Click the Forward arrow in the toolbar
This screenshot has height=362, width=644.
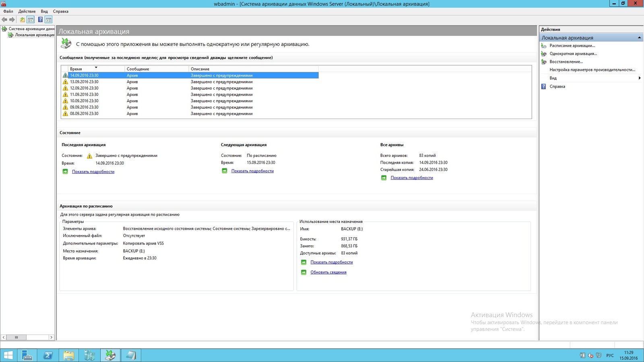(12, 19)
